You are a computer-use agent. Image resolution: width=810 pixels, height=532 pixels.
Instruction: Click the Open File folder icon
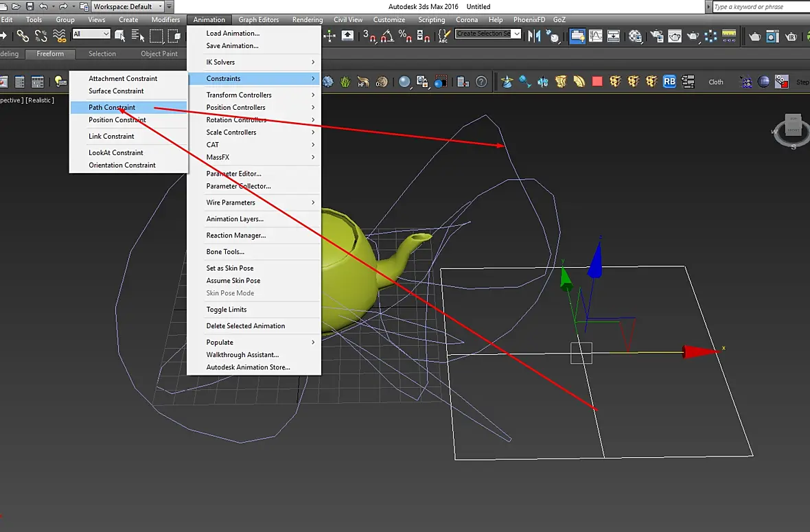[x=16, y=6]
